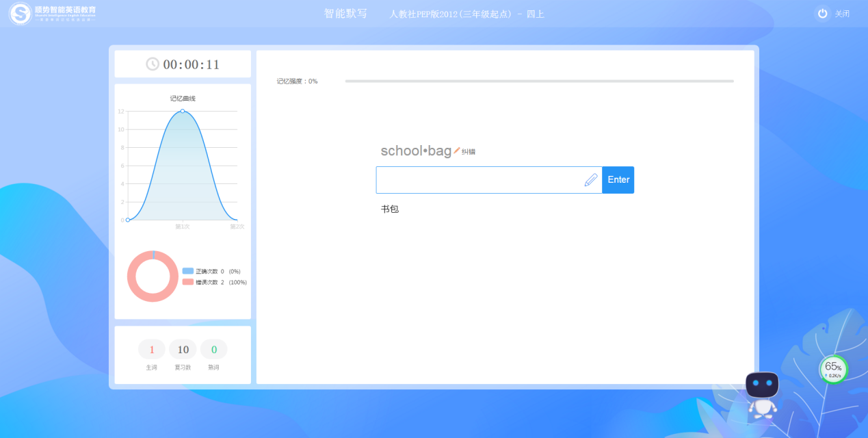Click the 人教社PEP版2012 textbook title
Image resolution: width=868 pixels, height=438 pixels.
[467, 14]
